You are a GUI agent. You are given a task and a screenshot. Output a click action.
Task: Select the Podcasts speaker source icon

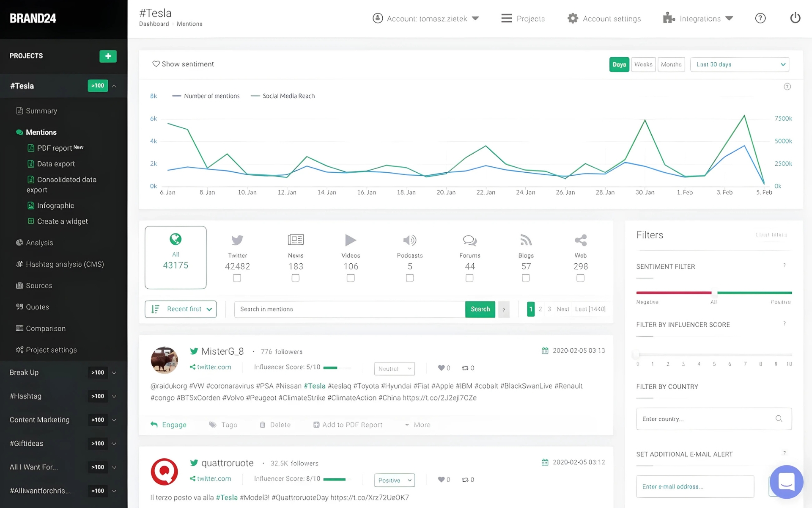pyautogui.click(x=410, y=240)
